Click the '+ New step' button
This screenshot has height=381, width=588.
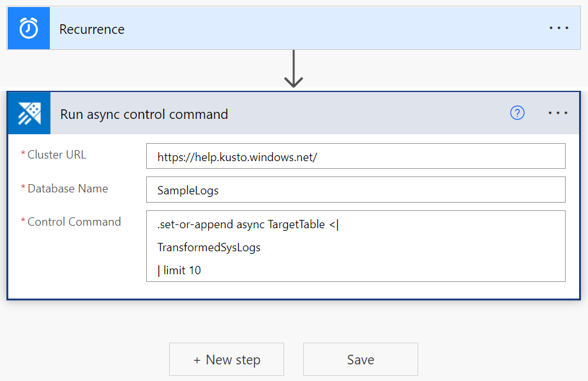coord(226,359)
